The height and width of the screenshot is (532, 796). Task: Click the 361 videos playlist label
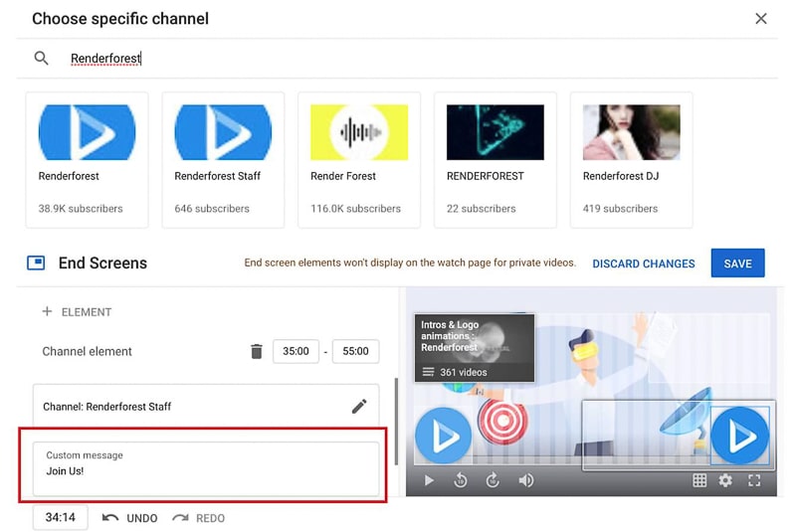463,372
